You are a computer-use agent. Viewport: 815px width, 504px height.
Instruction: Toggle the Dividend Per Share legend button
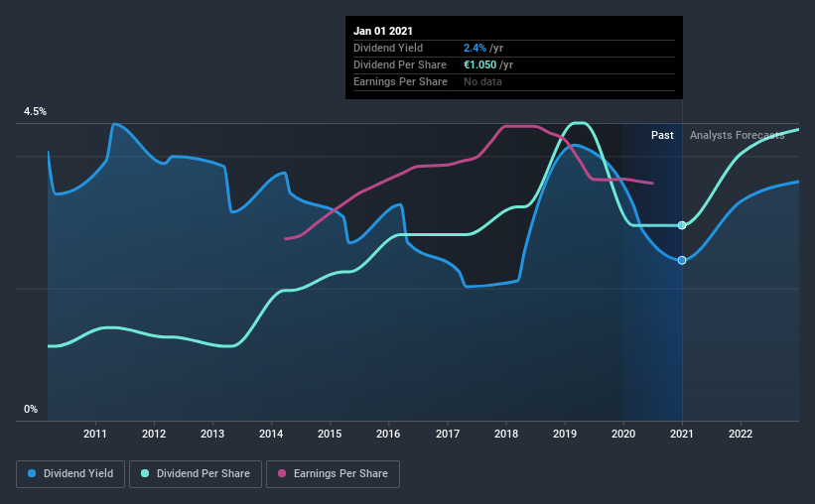coord(196,474)
